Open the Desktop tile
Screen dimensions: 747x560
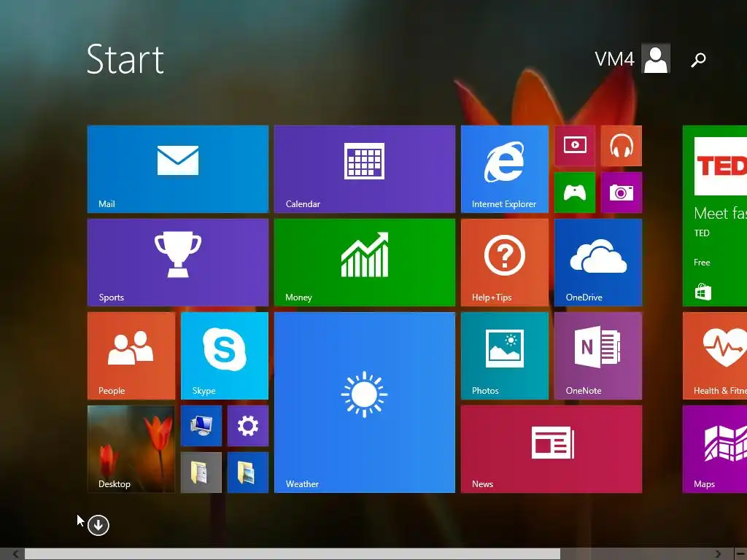(x=131, y=449)
